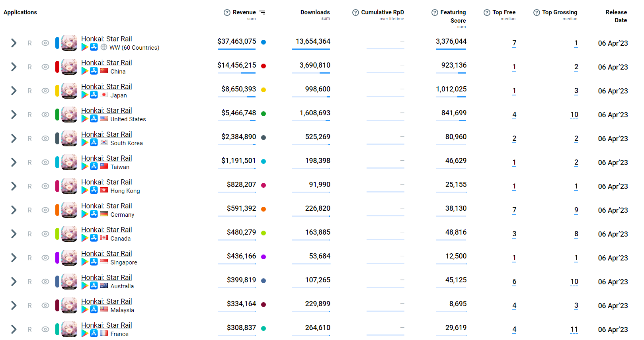Toggle eye visibility for Canada row
This screenshot has height=340, width=644.
(45, 234)
